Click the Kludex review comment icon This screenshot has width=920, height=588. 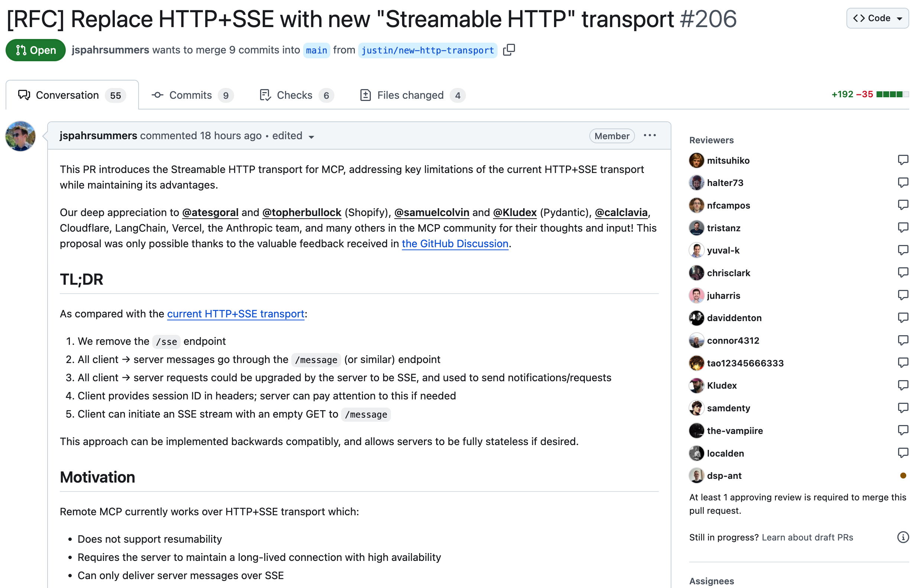point(903,385)
